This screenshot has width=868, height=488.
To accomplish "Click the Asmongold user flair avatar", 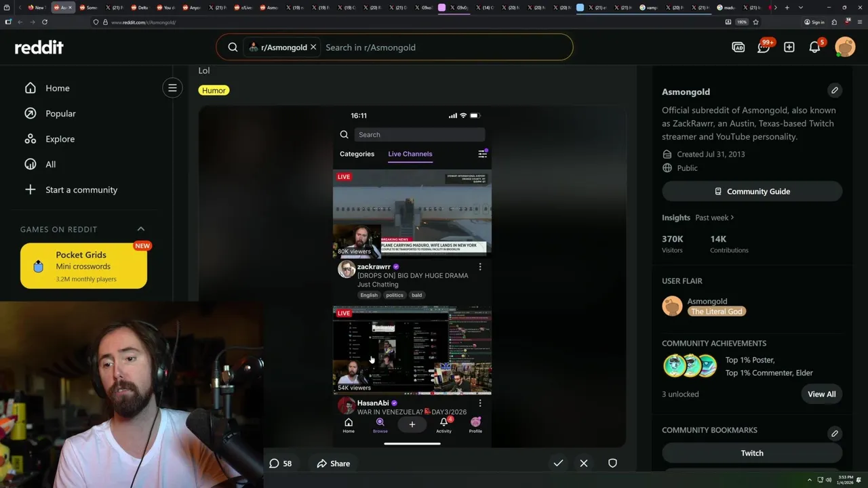I will (672, 306).
